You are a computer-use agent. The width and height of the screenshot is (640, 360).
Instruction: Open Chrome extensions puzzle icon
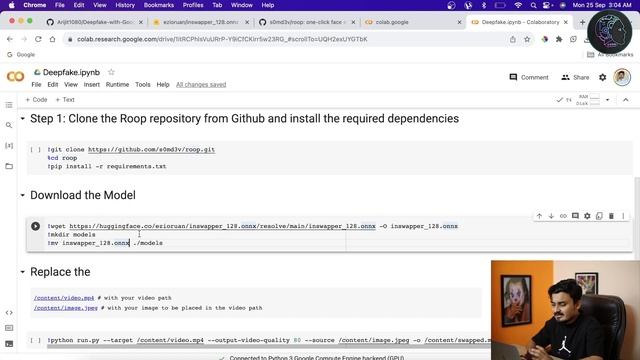click(559, 39)
